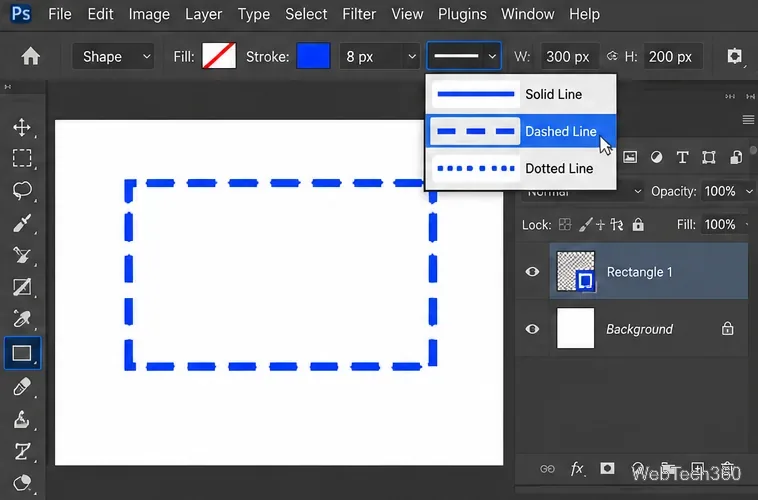Image resolution: width=758 pixels, height=500 pixels.
Task: Open the Type menu
Action: pyautogui.click(x=254, y=14)
